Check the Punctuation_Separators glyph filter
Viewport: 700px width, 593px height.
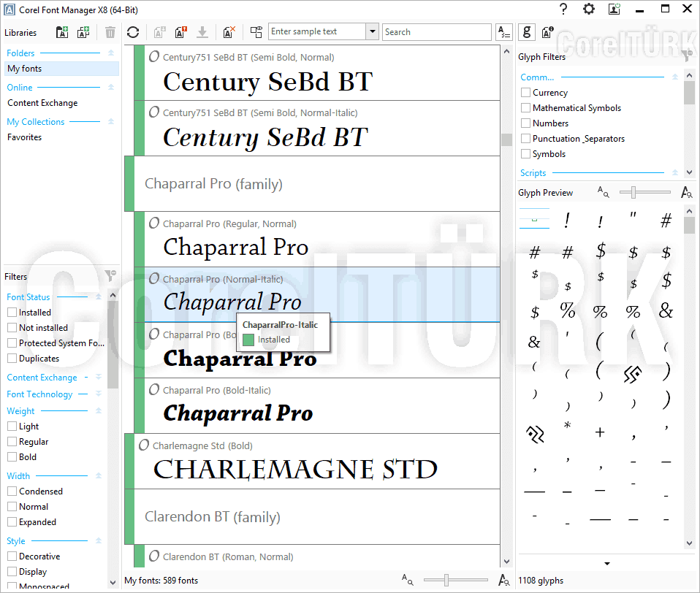(x=526, y=138)
